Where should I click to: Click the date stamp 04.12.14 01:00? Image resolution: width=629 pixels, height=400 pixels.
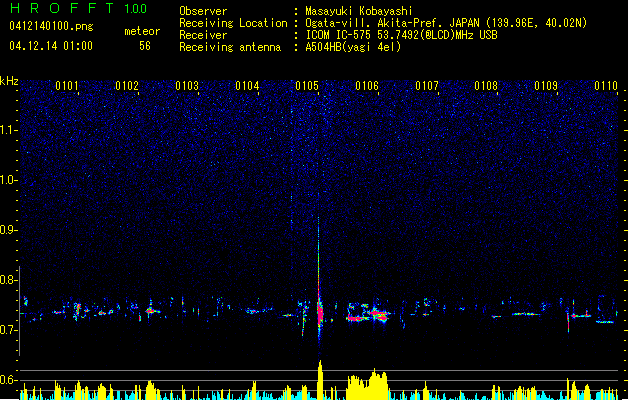pos(51,46)
